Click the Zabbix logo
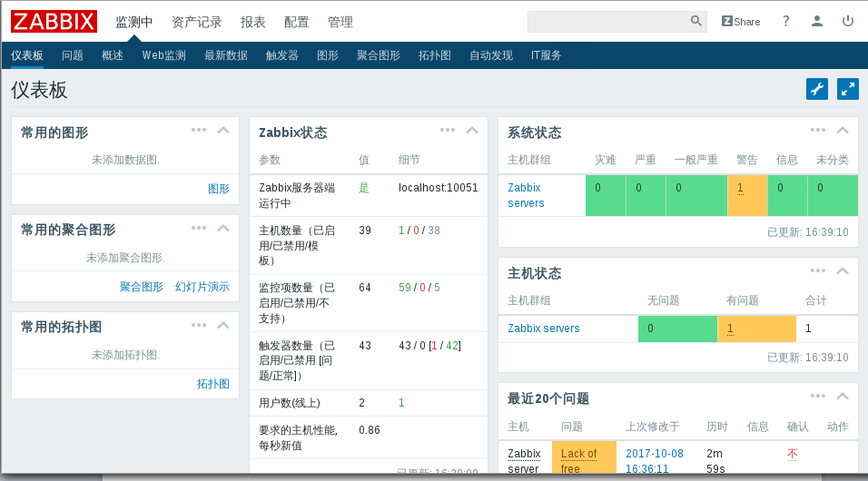The image size is (868, 481). (54, 22)
